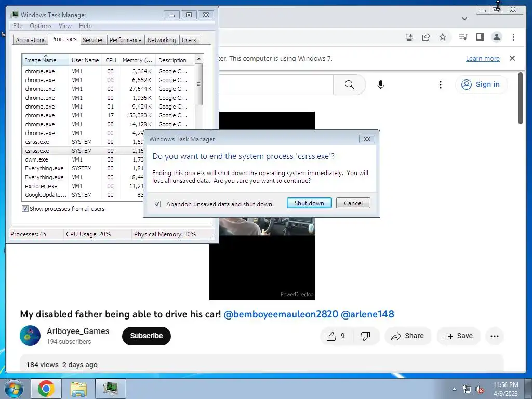Screen dimensions: 532x399
Task: Click the YouTube search input field
Action: coord(276,85)
